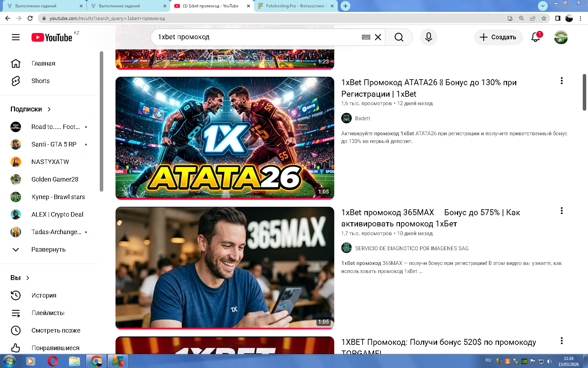
Task: Bookmark this page with the star
Action: (x=544, y=18)
